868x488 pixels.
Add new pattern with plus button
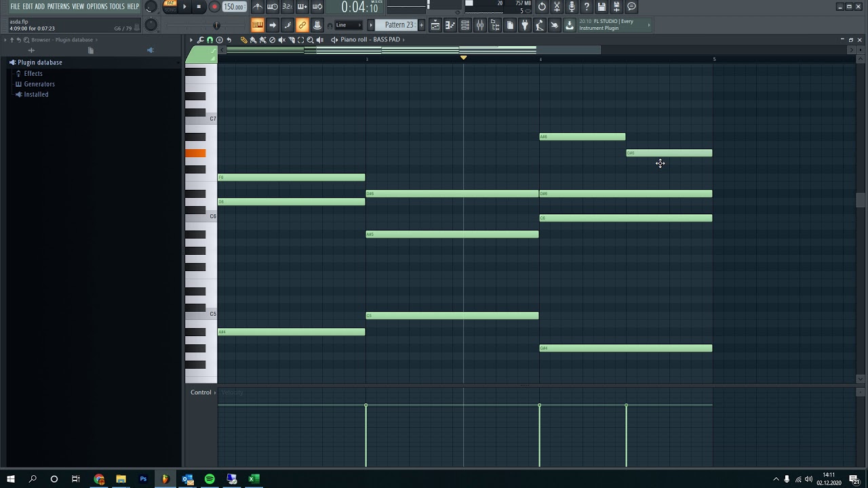coord(421,25)
